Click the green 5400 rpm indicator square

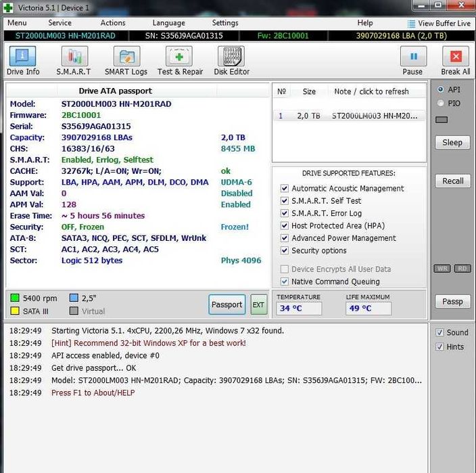click(15, 298)
